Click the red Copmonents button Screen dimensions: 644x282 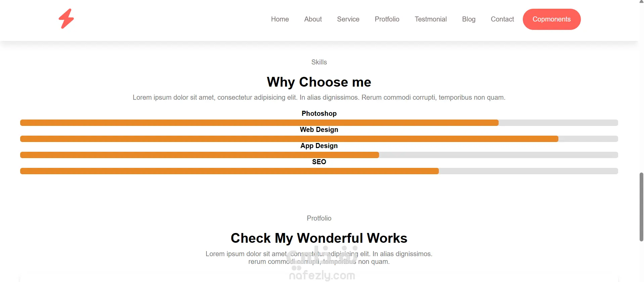(552, 19)
